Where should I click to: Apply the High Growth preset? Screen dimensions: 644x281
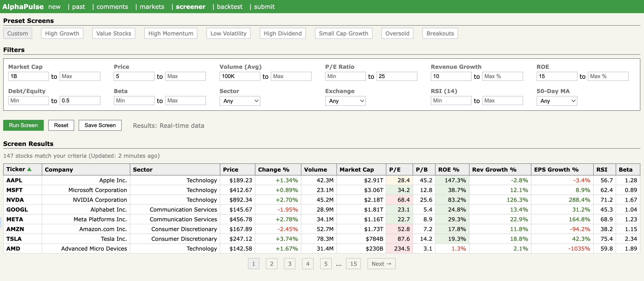coord(62,33)
